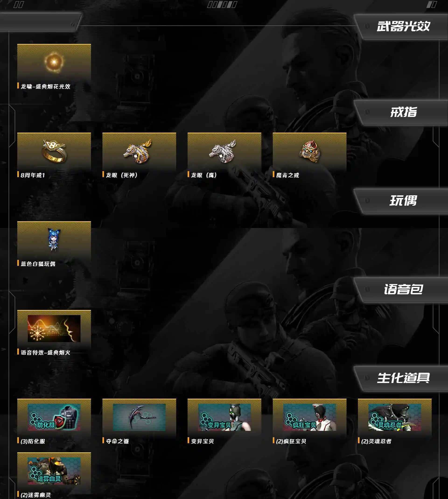Open the (2)灵魂忍者 ninja item
This screenshot has width=448, height=499.
click(395, 417)
